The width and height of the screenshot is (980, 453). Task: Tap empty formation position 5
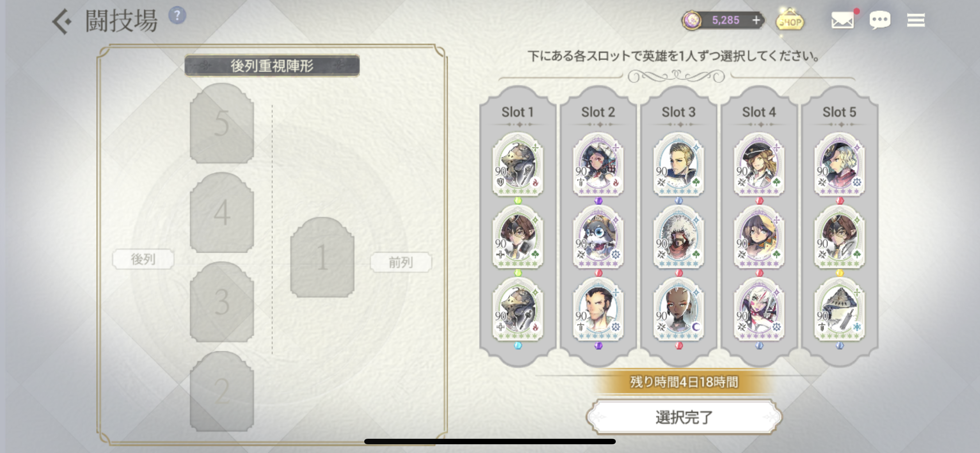pyautogui.click(x=222, y=123)
